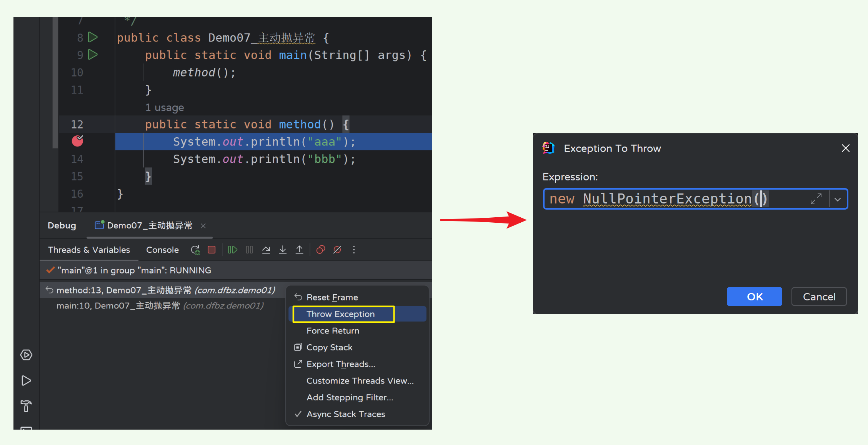Switch to the Console tab

162,250
